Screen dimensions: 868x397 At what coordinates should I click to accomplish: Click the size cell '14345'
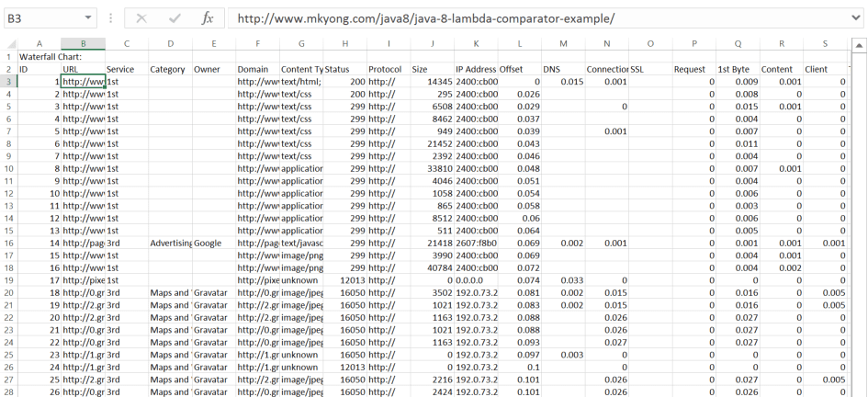[x=433, y=82]
